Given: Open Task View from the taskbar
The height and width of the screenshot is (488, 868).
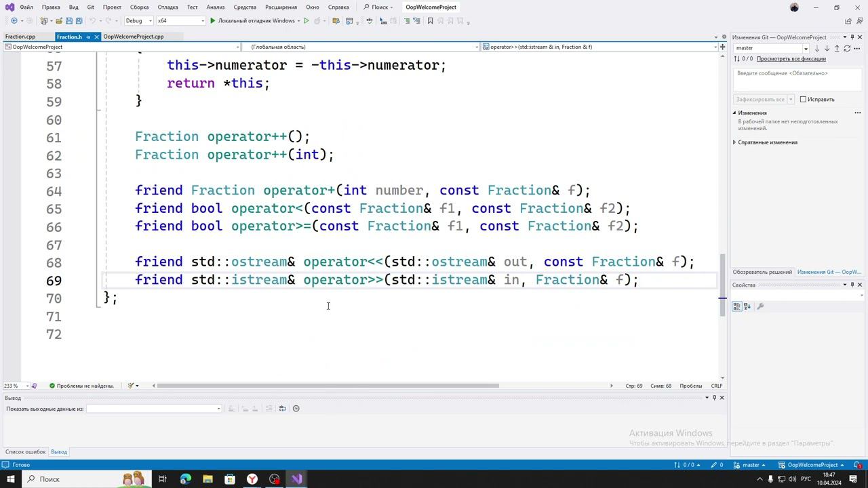Looking at the screenshot, I should (x=163, y=479).
